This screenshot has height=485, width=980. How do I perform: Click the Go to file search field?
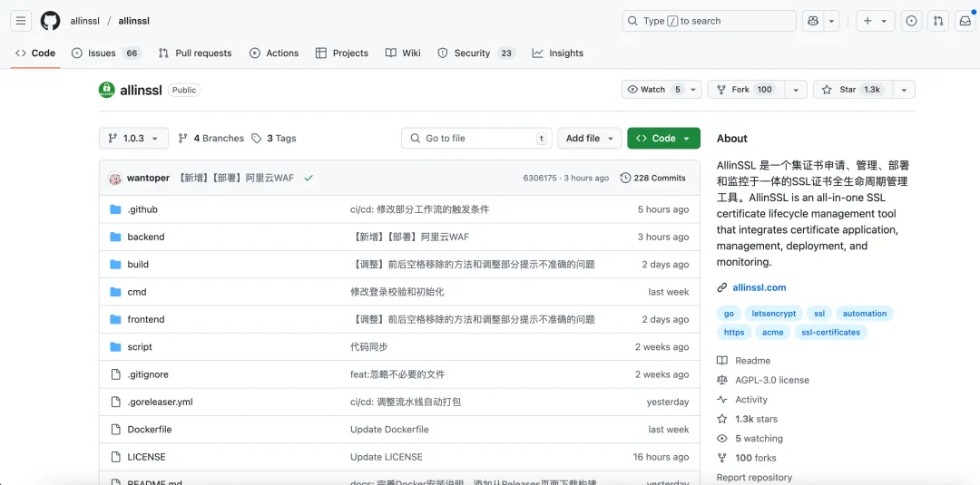(x=476, y=139)
